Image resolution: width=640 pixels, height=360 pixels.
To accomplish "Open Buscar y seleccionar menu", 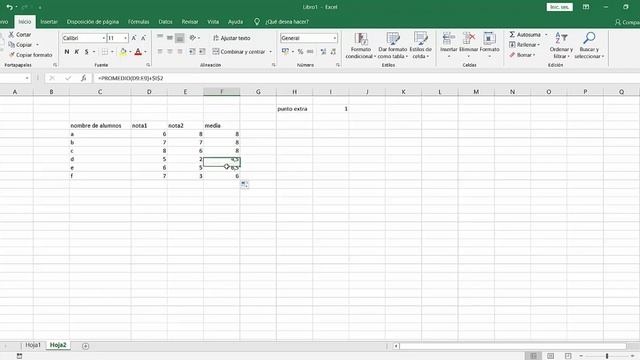I will [x=589, y=45].
